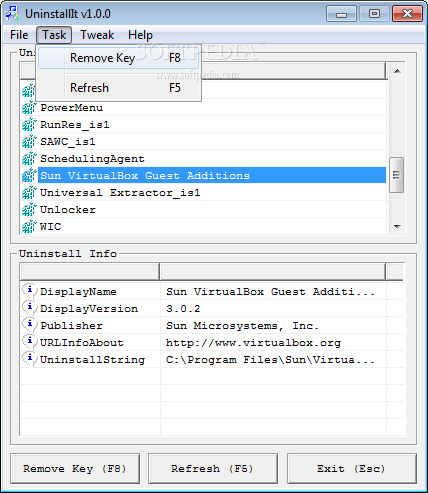Close the UninstallIt window

[407, 14]
